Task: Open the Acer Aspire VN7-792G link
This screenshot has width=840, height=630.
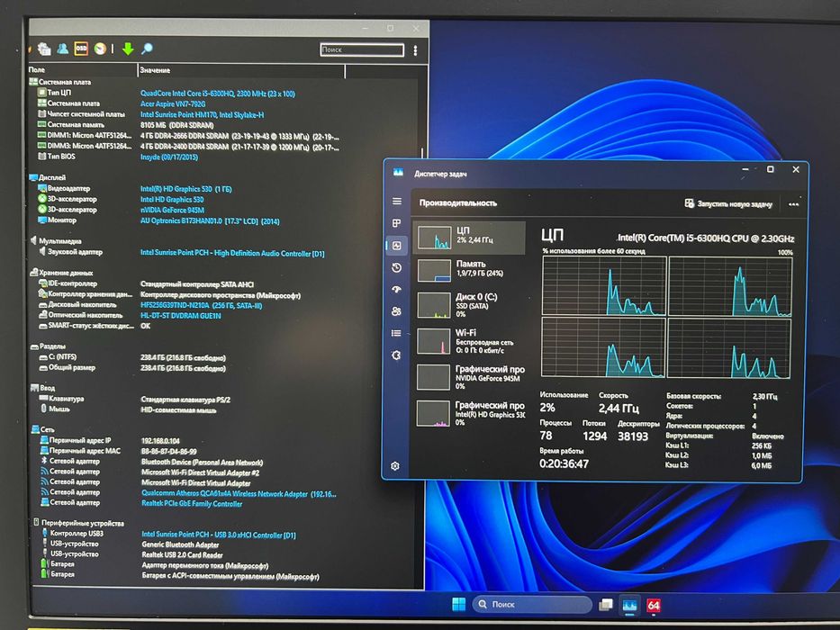Action: 173,103
